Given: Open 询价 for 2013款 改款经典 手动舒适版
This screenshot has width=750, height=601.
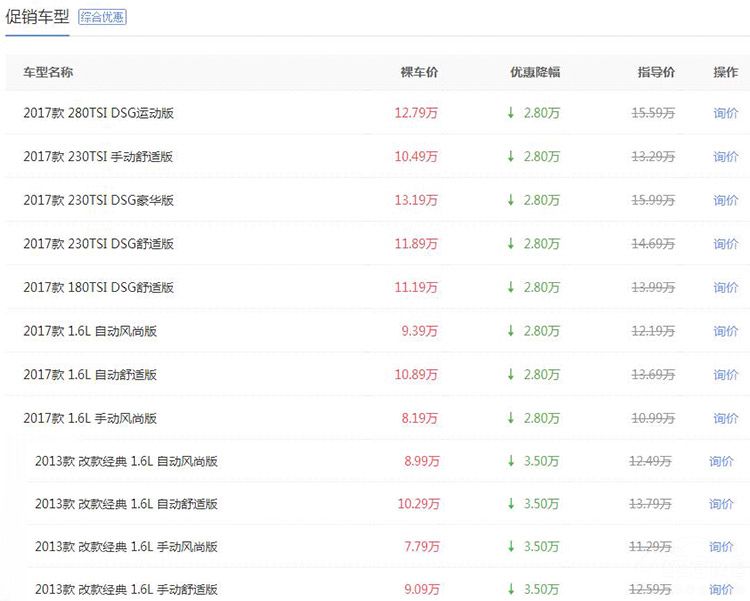Looking at the screenshot, I should (x=721, y=590).
